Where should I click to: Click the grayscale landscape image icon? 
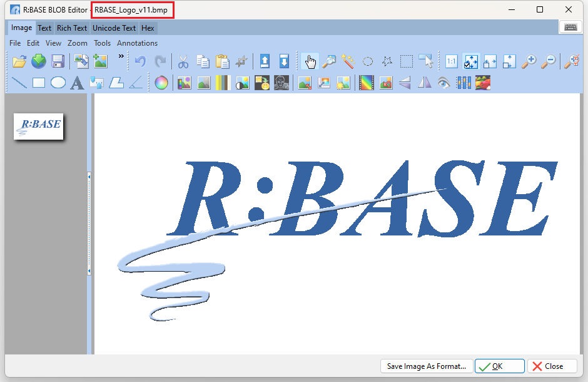point(204,83)
